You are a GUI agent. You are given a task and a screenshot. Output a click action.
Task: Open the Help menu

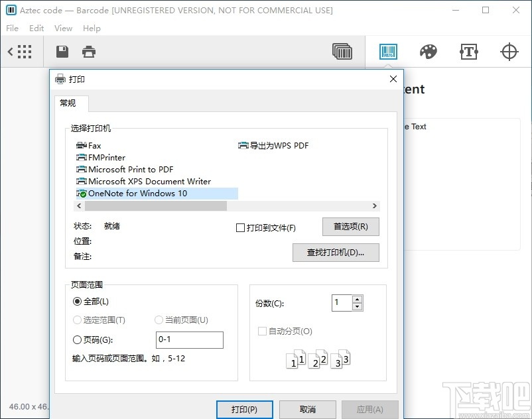click(x=92, y=28)
